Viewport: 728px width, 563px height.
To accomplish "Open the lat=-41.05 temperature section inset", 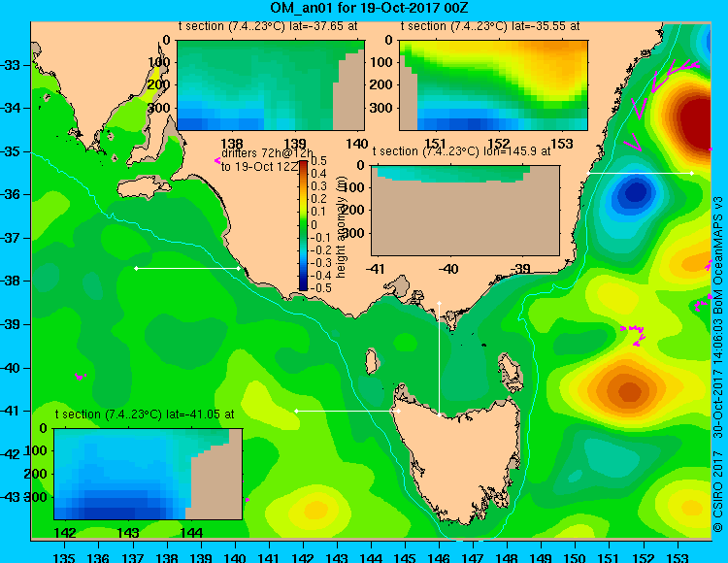I will point(149,474).
